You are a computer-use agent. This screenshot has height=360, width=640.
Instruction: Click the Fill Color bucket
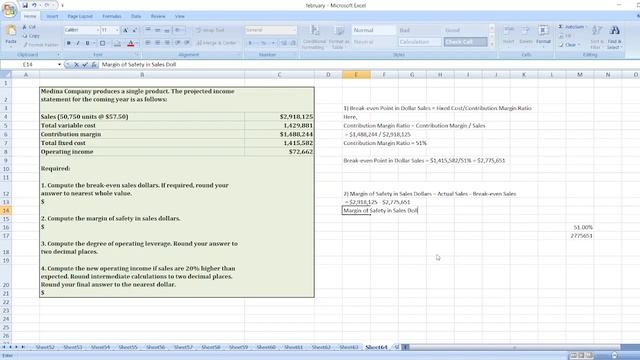coord(117,43)
